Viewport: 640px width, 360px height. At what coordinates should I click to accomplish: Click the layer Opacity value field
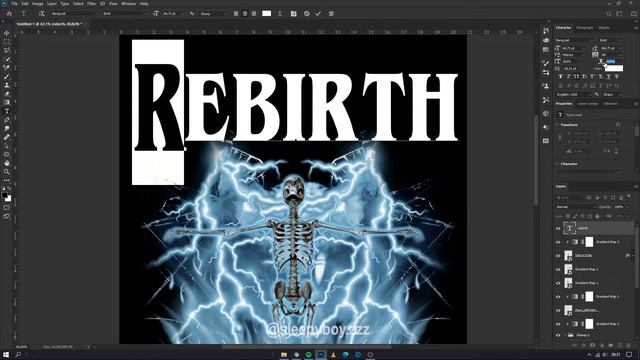[x=620, y=207]
